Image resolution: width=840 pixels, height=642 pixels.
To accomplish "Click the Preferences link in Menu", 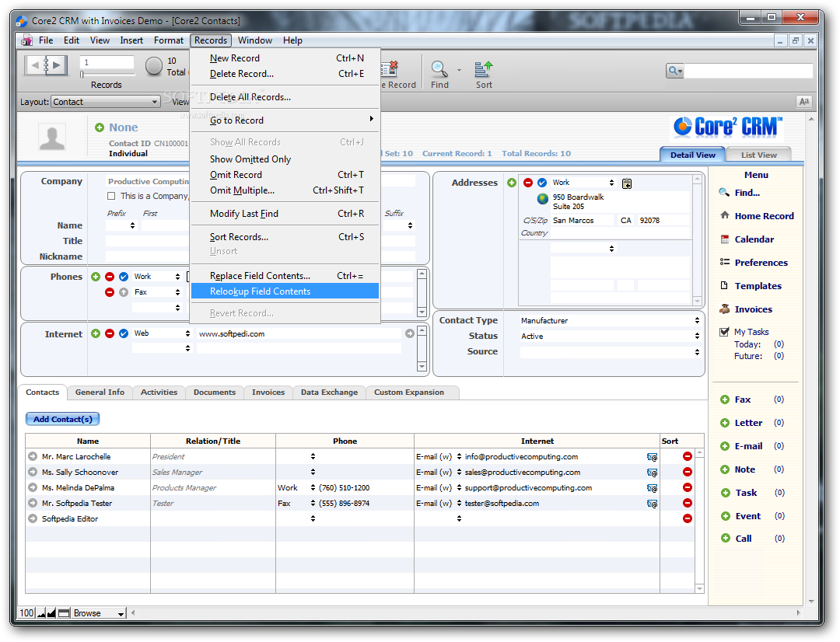I will [761, 263].
